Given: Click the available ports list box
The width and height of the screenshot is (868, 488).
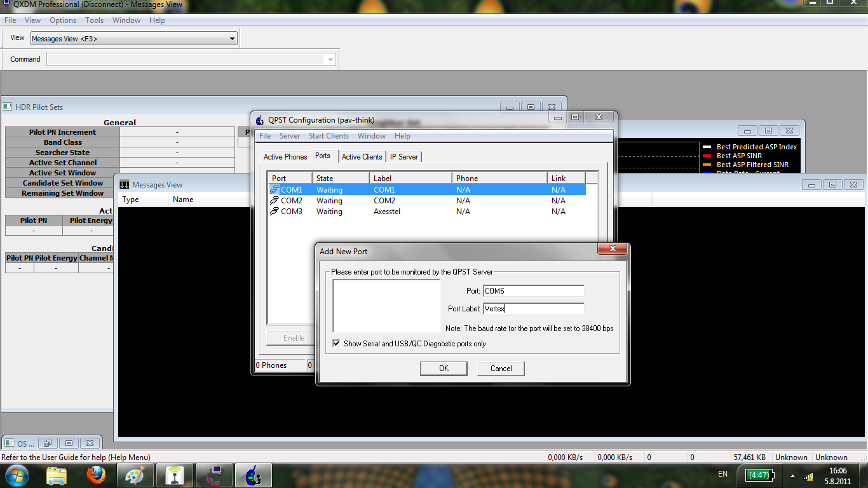Looking at the screenshot, I should tap(386, 306).
